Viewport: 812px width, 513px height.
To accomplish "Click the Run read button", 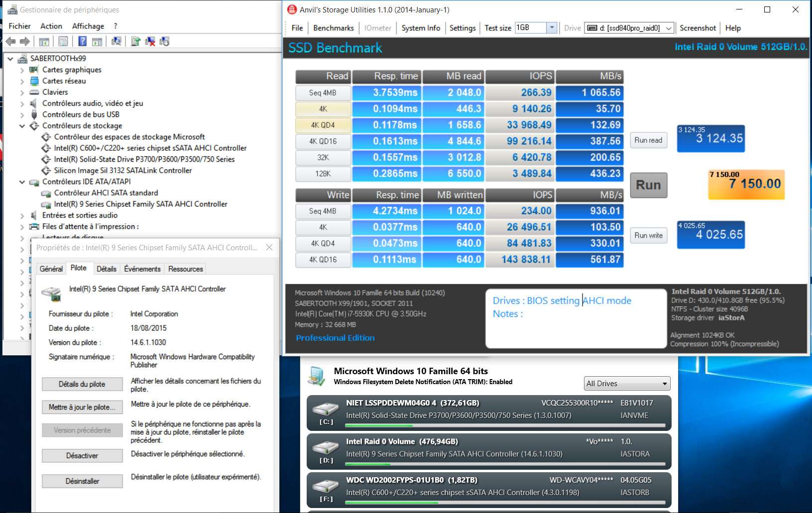I will [648, 140].
